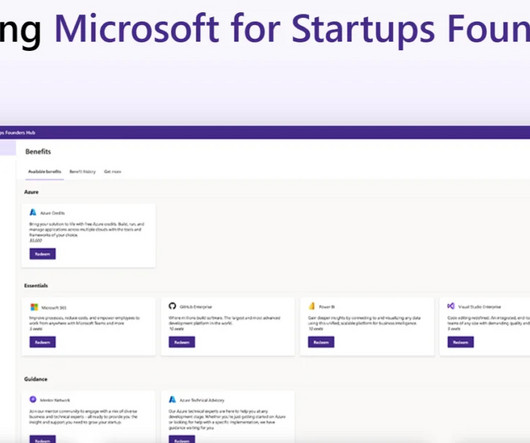Click the Microsoft 365 colorful logo icon
This screenshot has width=530, height=443.
[34, 307]
